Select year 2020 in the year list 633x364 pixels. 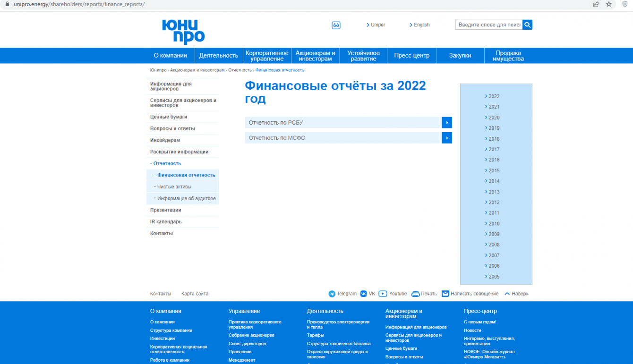click(494, 118)
